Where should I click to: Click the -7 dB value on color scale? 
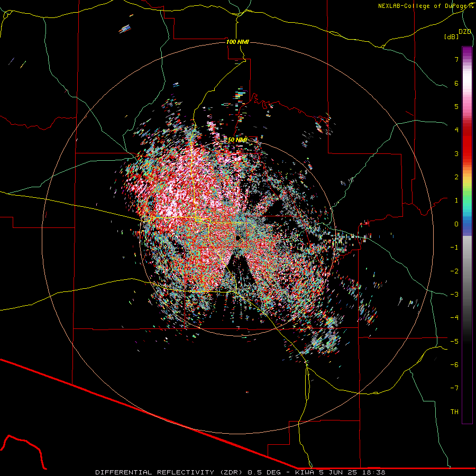coord(454,388)
